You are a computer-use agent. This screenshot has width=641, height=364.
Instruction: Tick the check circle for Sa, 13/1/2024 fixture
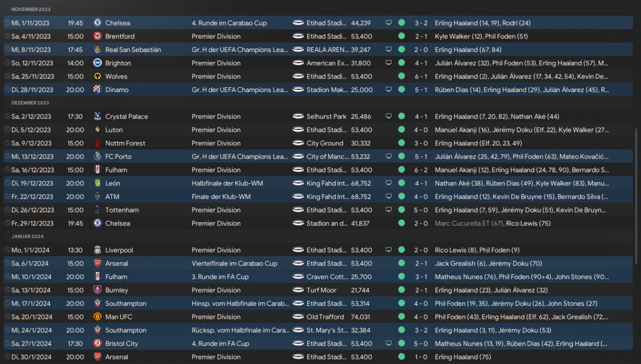click(x=8, y=290)
